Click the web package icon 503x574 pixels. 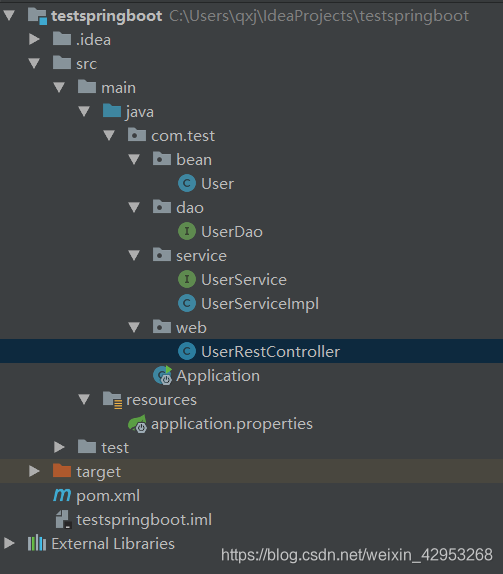(x=162, y=327)
